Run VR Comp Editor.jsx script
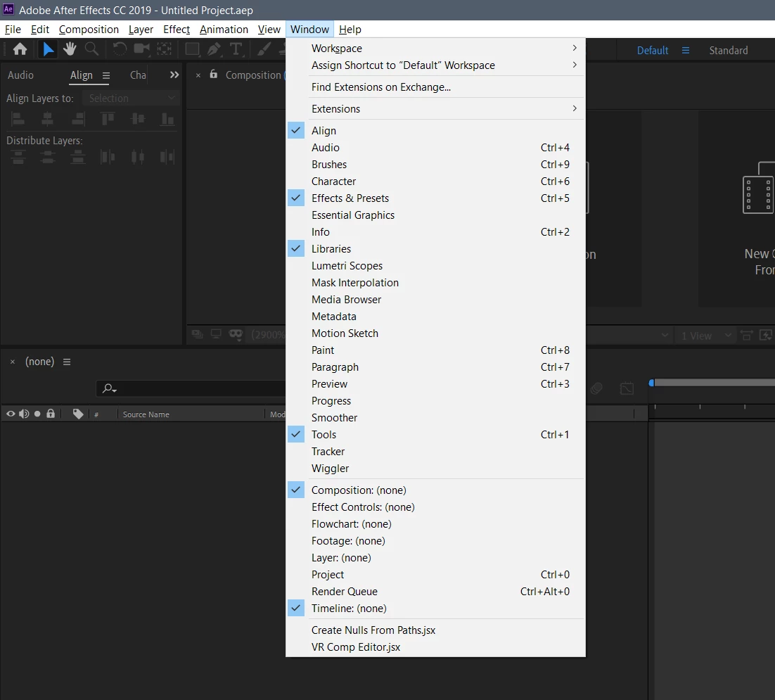775x700 pixels. pyautogui.click(x=435, y=647)
